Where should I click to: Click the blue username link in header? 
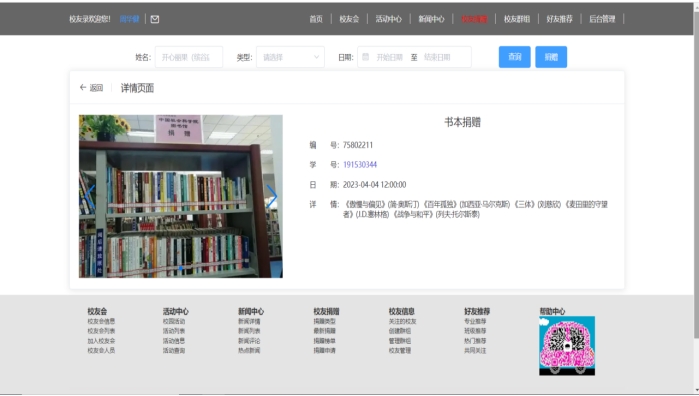[x=129, y=19]
